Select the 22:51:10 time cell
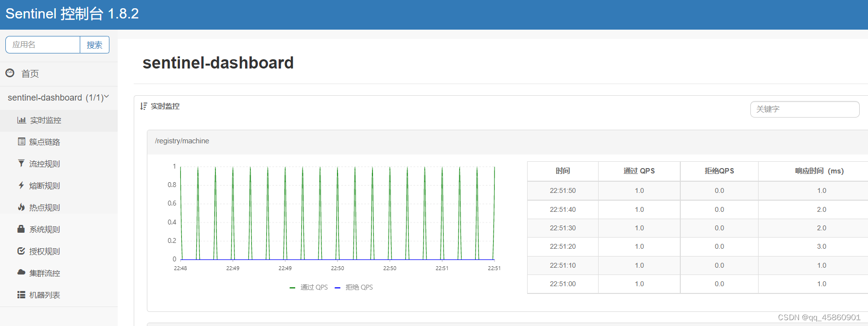The image size is (868, 326). pyautogui.click(x=563, y=265)
